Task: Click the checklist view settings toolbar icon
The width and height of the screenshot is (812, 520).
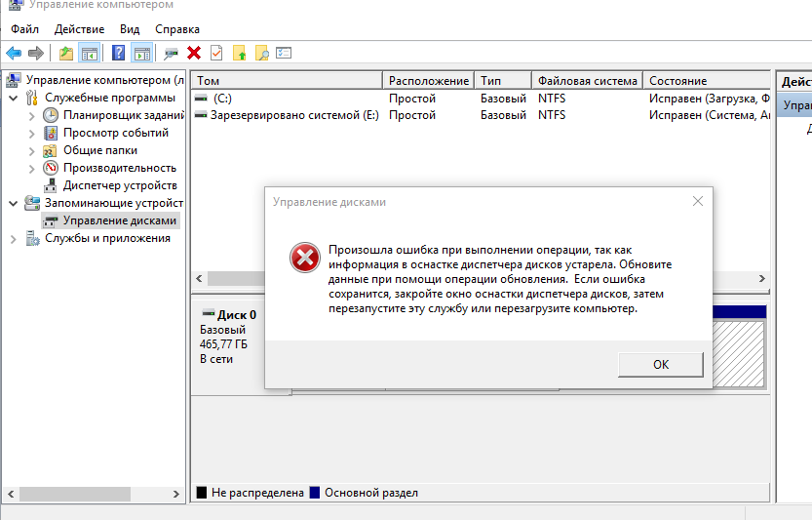Action: 284,53
